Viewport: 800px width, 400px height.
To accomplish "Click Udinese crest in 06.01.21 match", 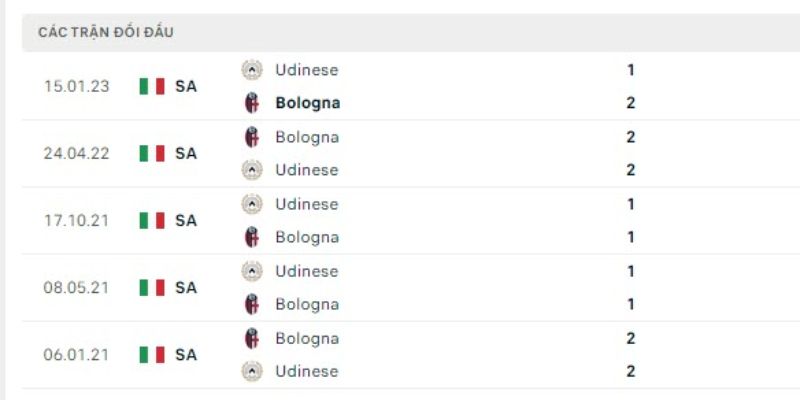I will pyautogui.click(x=252, y=371).
